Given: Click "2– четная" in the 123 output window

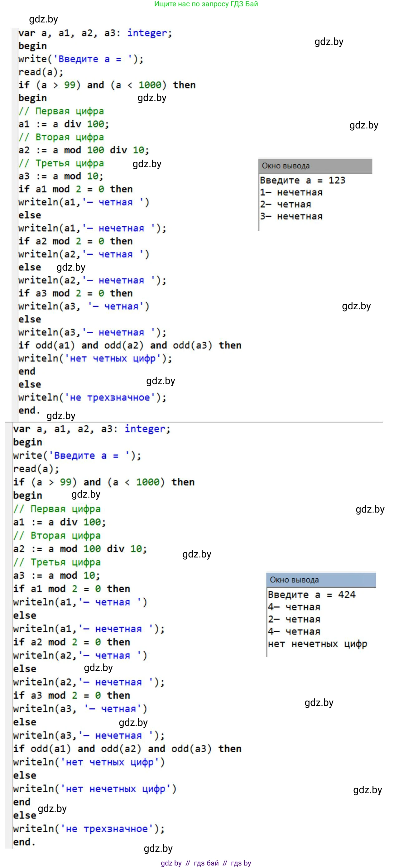Looking at the screenshot, I should click(x=285, y=205).
